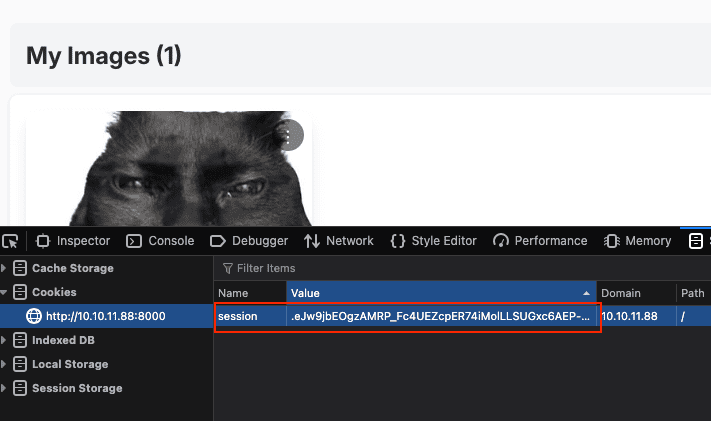Expand the Cache Storage tree node
711x421 pixels.
pyautogui.click(x=5, y=268)
